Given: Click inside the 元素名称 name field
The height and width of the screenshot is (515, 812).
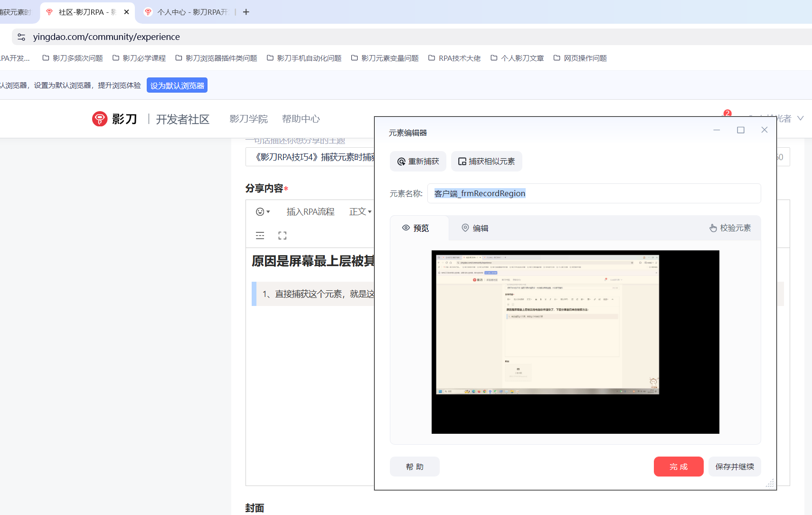Looking at the screenshot, I should coord(594,193).
